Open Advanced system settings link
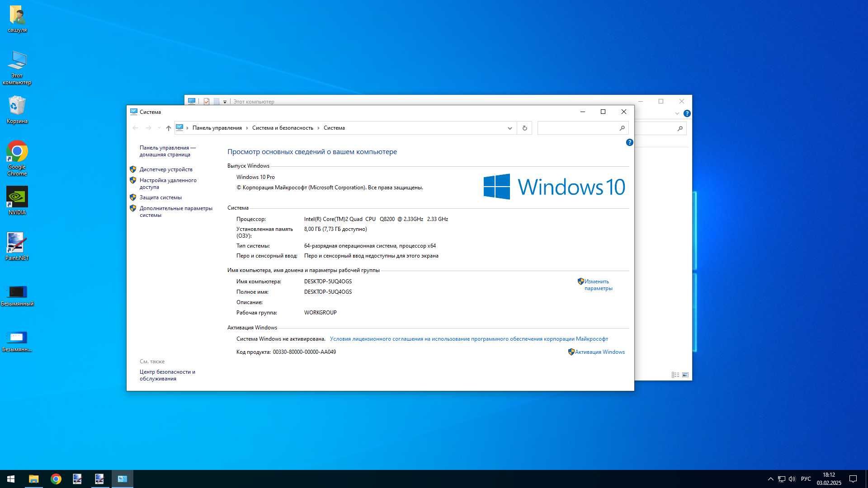Screen dimensions: 868x488 click(176, 211)
